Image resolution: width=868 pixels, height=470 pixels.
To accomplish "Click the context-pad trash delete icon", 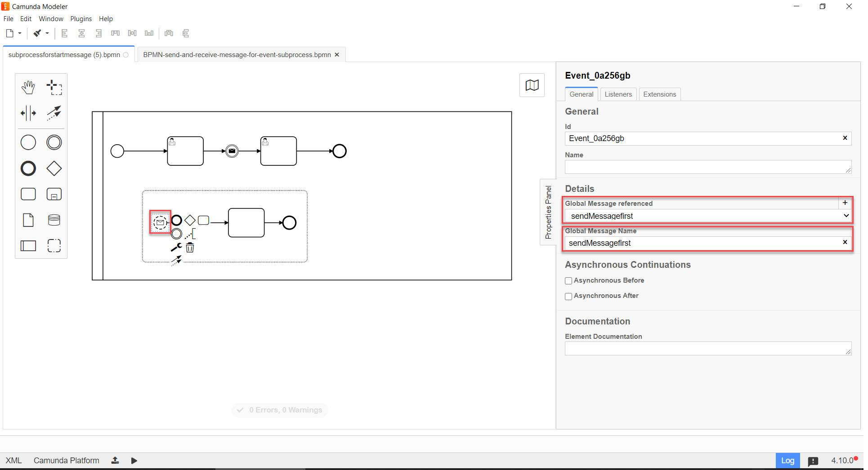I will (x=190, y=247).
